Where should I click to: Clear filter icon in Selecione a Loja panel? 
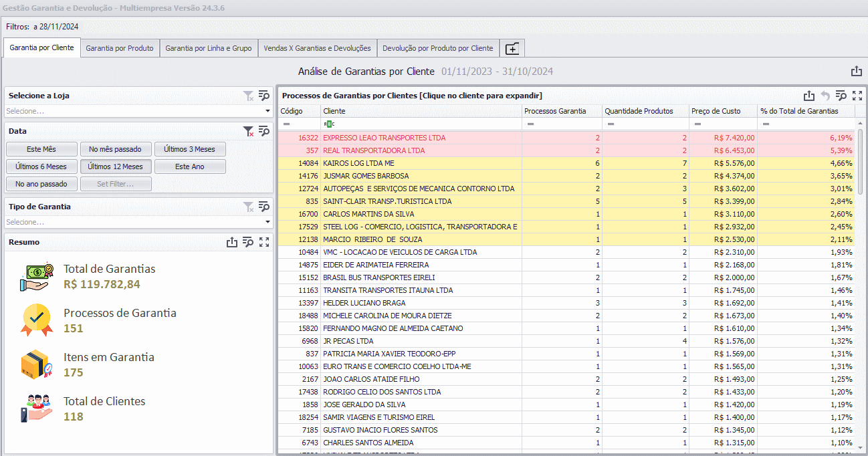[x=248, y=96]
